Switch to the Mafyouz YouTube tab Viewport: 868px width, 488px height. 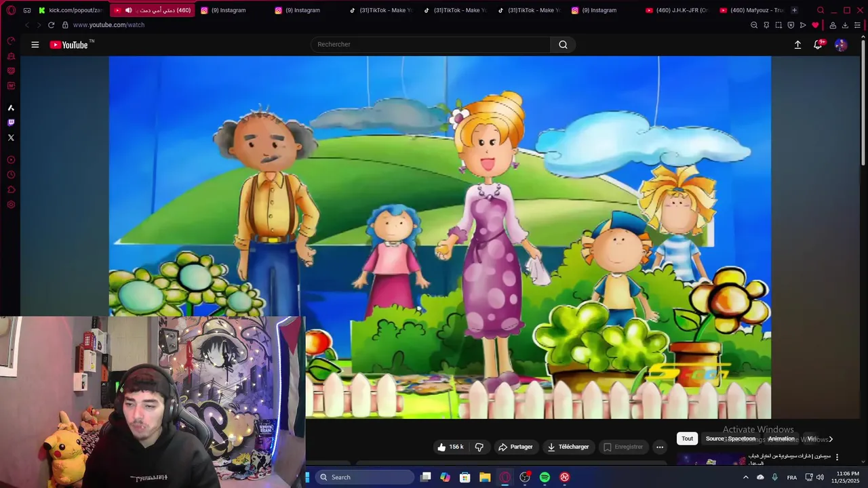tap(751, 10)
